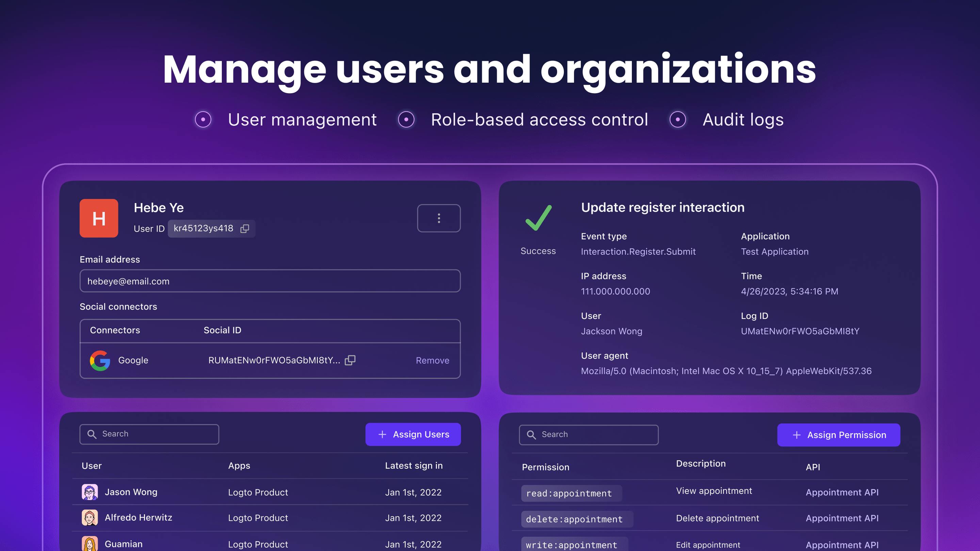The width and height of the screenshot is (980, 551).
Task: Click the Latest sign in column header
Action: coord(413,466)
